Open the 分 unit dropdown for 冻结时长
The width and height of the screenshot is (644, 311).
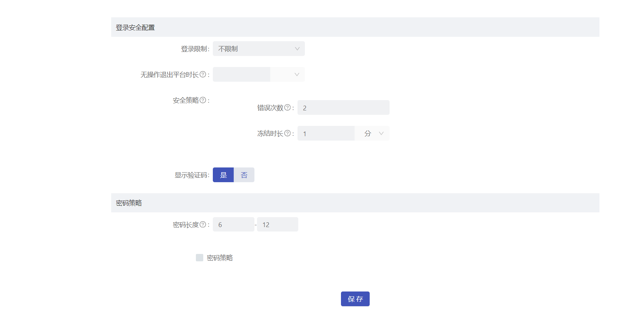click(372, 133)
